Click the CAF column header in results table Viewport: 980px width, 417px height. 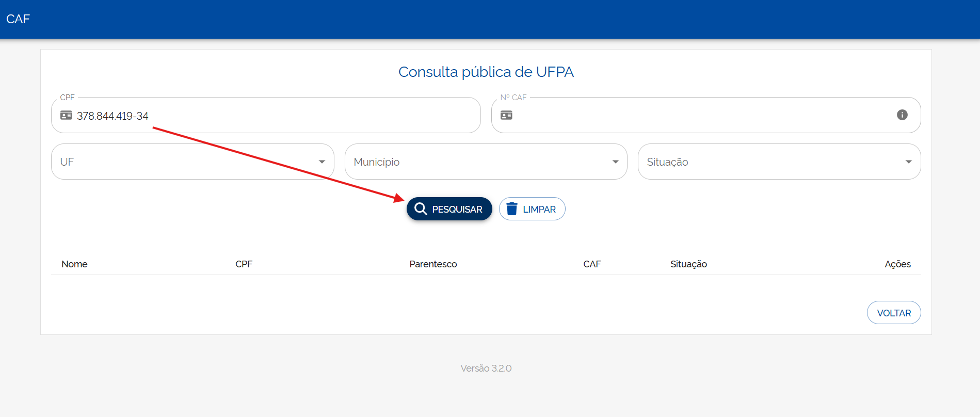coord(592,264)
